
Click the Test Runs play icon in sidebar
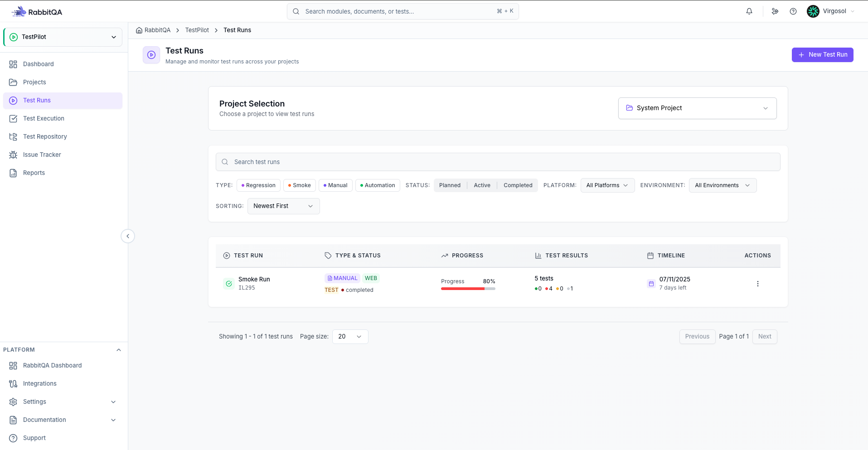13,101
